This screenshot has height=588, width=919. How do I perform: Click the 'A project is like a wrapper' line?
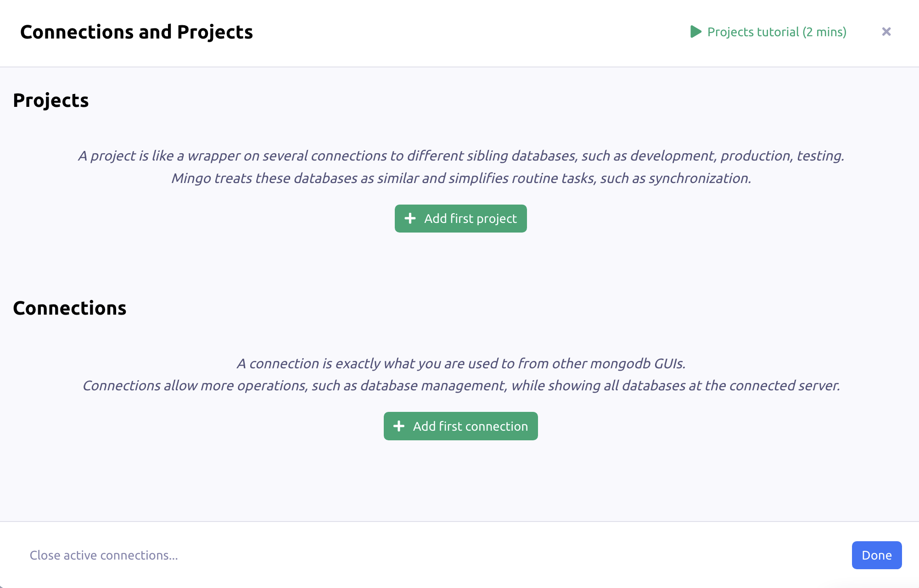pos(460,156)
